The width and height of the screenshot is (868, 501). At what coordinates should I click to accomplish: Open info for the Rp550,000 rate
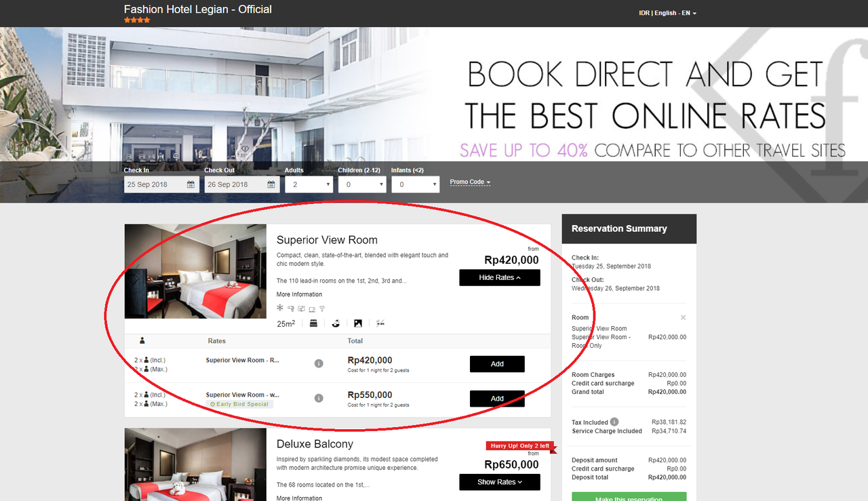(x=319, y=399)
